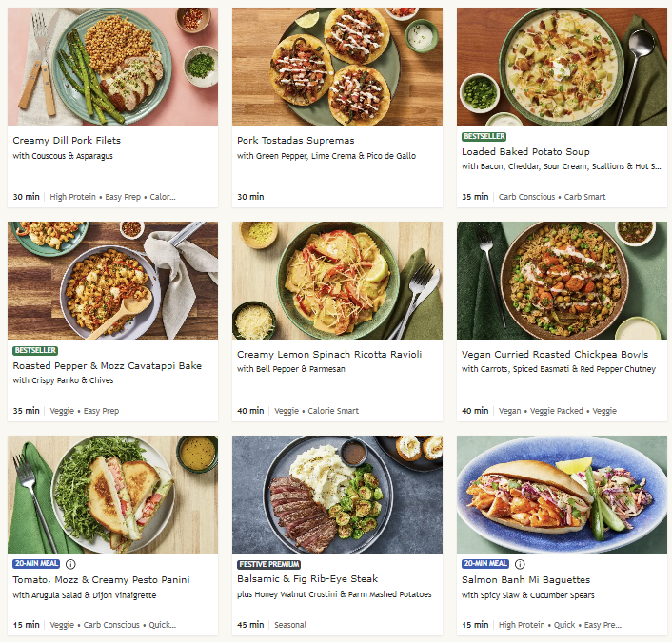Image resolution: width=672 pixels, height=642 pixels.
Task: Open the Creamy Dill Pork Filets title
Action: coord(65,140)
